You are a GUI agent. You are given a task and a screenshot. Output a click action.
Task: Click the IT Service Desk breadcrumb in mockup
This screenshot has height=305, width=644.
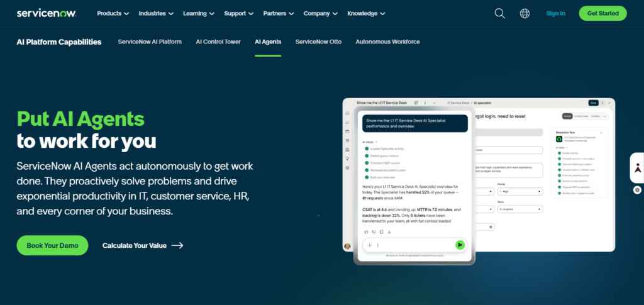(x=458, y=103)
